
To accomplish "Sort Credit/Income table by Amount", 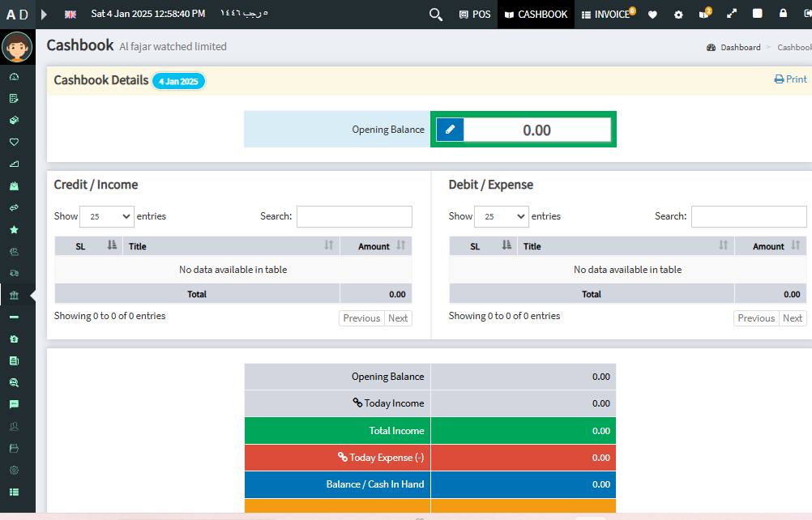I will pos(376,245).
